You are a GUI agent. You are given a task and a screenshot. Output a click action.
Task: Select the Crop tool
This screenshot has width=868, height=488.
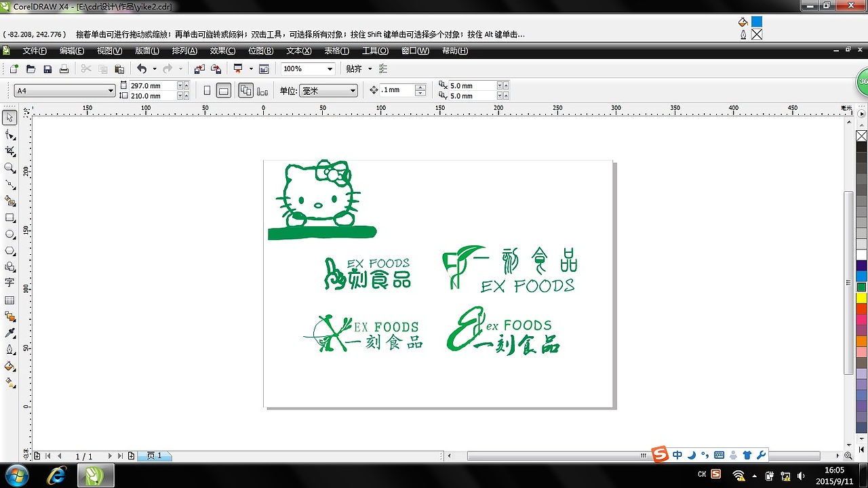point(9,151)
